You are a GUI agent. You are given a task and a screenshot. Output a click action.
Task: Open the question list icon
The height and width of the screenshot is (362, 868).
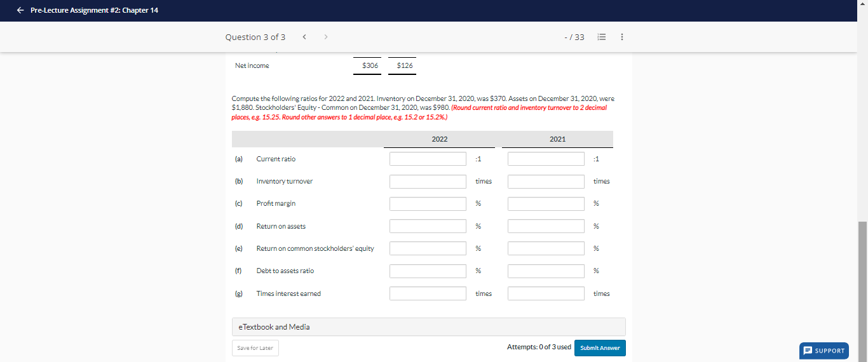(601, 37)
